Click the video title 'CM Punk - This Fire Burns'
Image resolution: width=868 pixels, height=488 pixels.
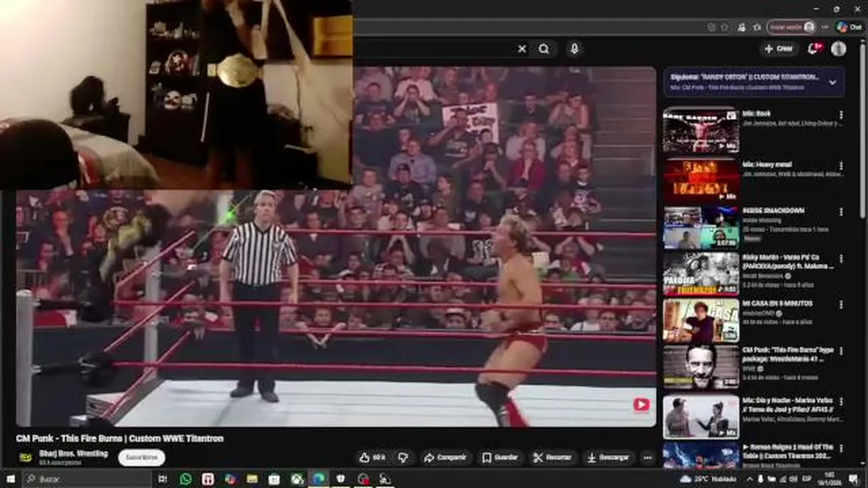pyautogui.click(x=119, y=439)
